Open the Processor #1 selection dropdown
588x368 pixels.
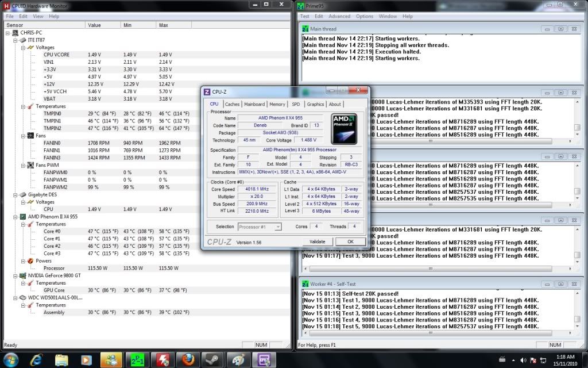click(278, 227)
